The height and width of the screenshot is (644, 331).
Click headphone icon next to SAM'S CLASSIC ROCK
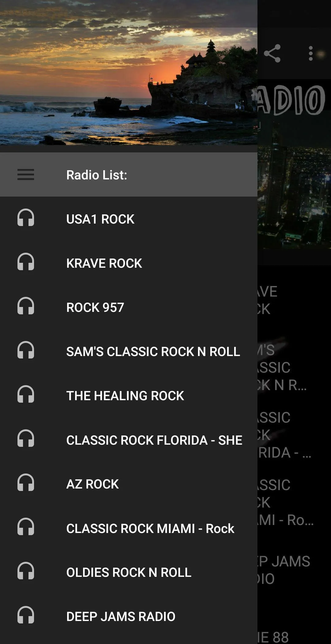26,350
